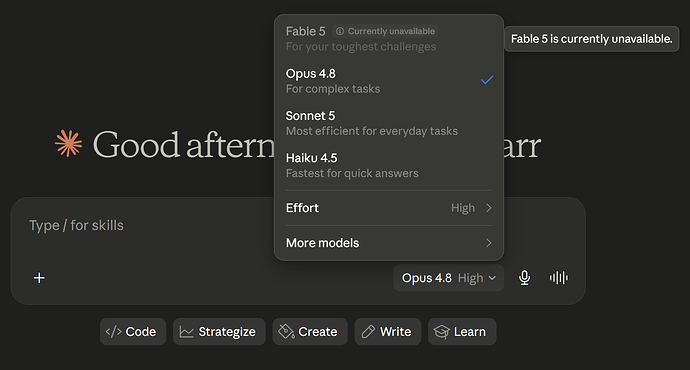Click the Strategize chart icon

pos(187,332)
